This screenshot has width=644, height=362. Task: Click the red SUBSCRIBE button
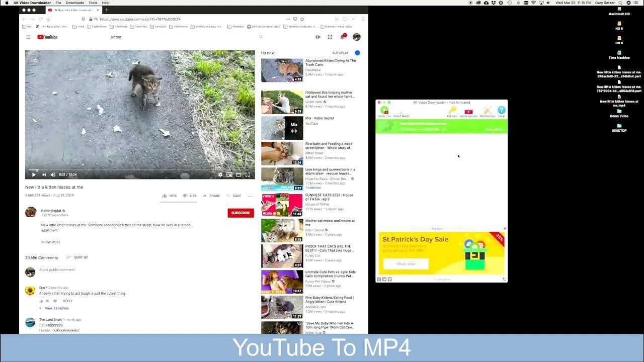(240, 213)
